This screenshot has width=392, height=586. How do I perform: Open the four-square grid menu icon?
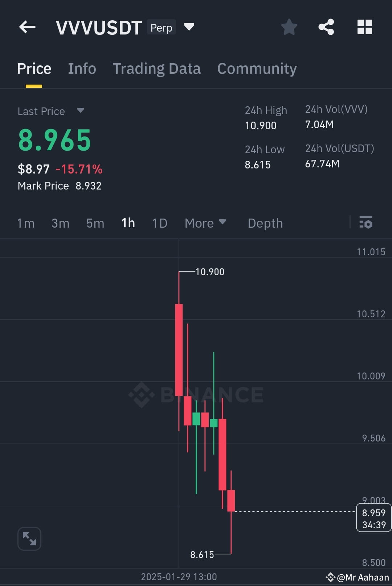(365, 27)
